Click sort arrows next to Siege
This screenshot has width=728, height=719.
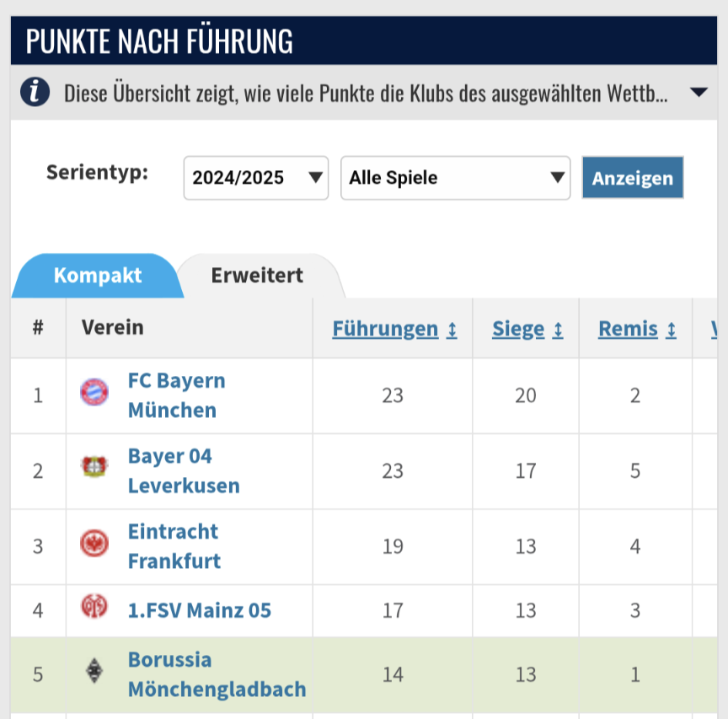click(x=558, y=330)
